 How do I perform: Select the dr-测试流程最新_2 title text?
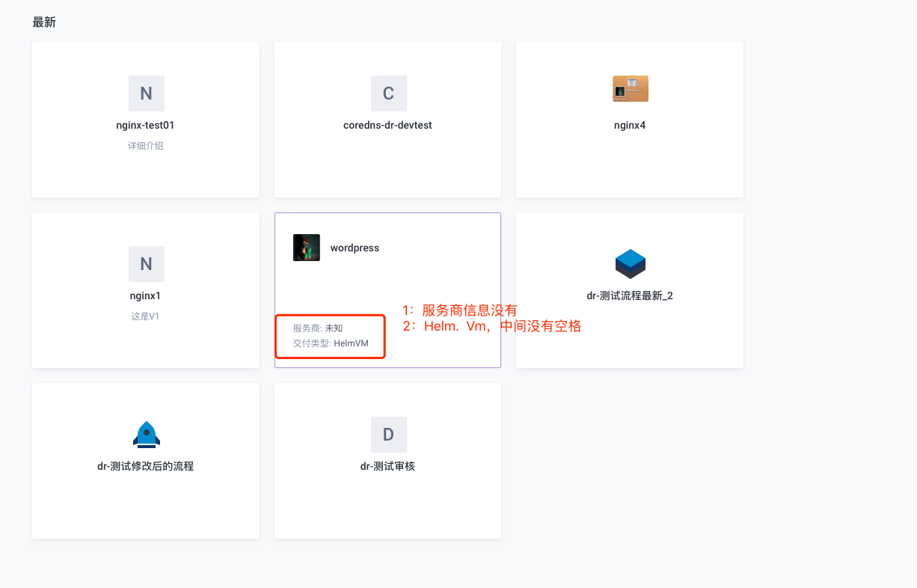click(x=630, y=295)
